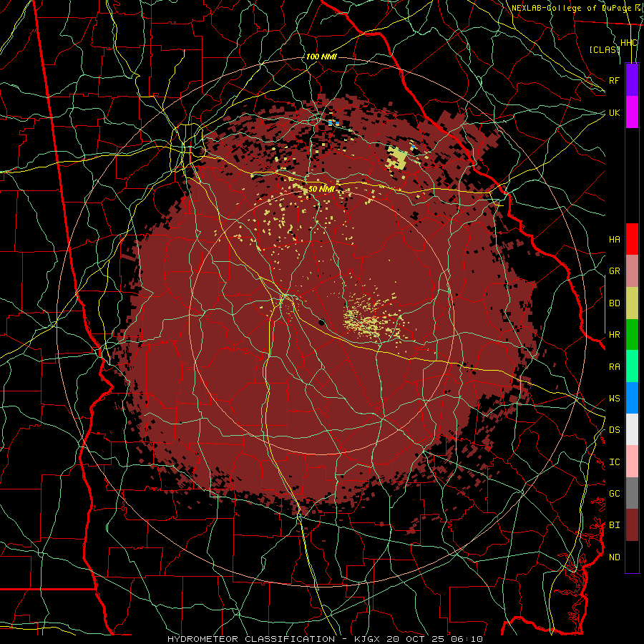This screenshot has width=644, height=644.
Task: Select the HA red legend swatch
Action: [632, 239]
